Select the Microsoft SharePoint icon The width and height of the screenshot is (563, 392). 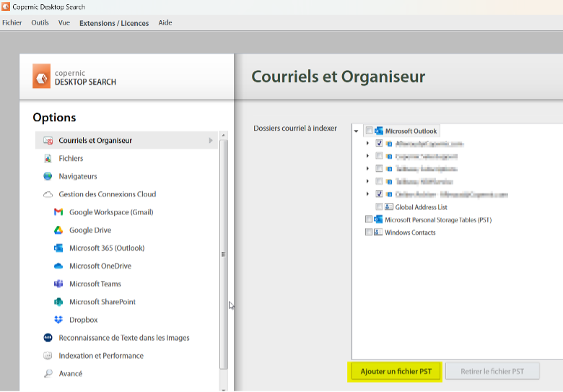click(x=58, y=302)
